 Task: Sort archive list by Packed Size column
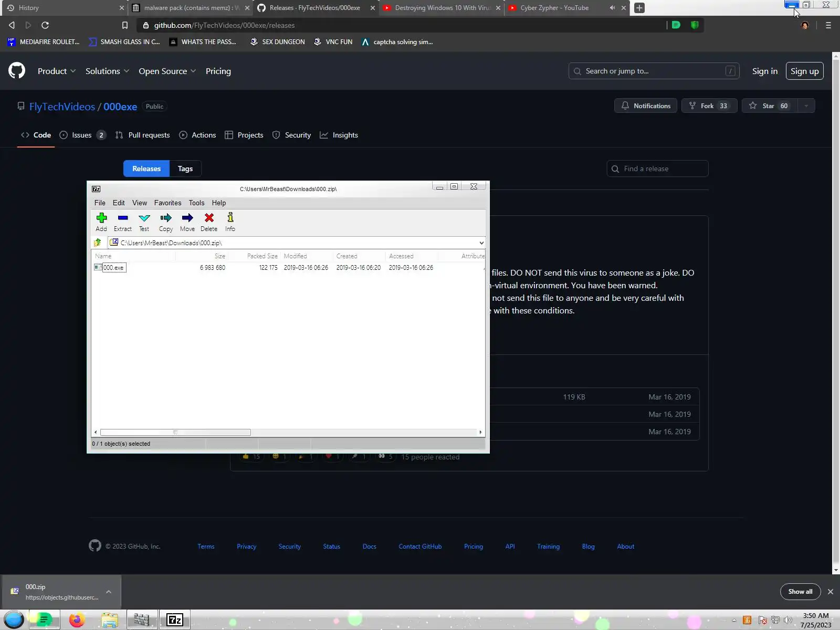point(262,256)
